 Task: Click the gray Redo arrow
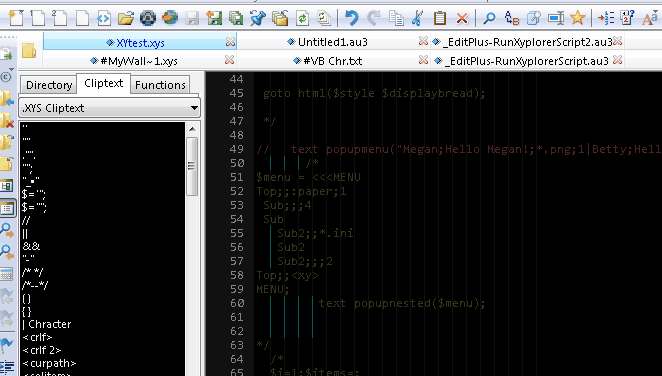[x=373, y=18]
